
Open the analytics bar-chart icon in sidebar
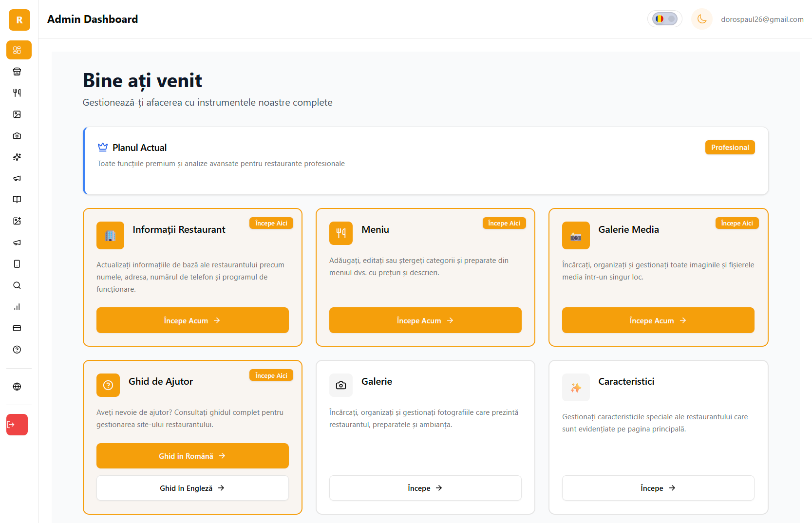[x=17, y=307]
